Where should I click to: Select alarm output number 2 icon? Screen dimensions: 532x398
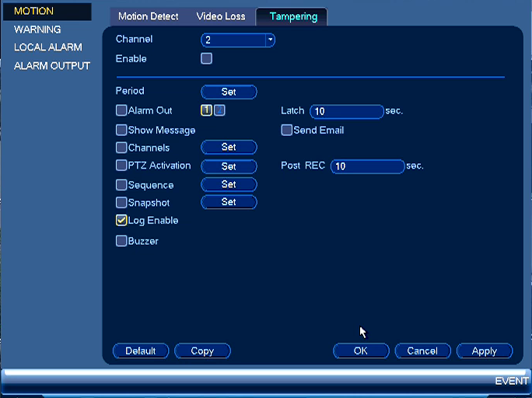click(x=219, y=110)
